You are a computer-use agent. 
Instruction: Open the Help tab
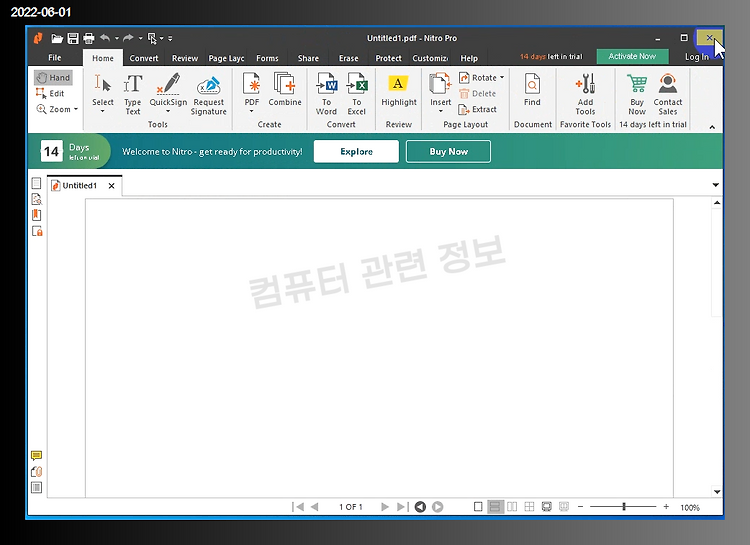pyautogui.click(x=469, y=58)
